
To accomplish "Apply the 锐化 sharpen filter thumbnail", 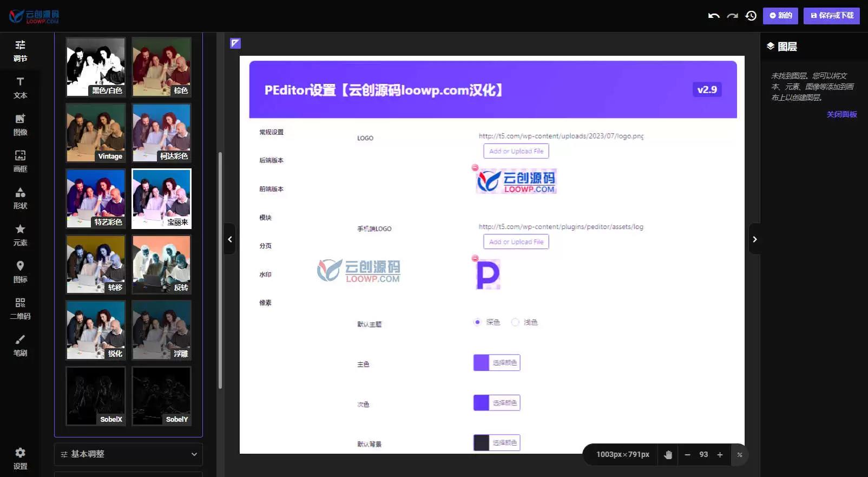I will coord(96,330).
